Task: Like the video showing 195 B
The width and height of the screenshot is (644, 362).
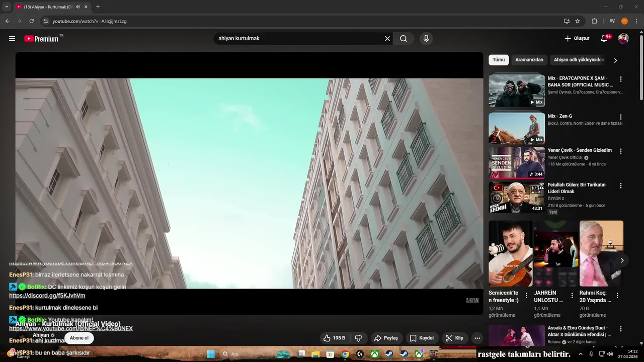Action: point(334,338)
